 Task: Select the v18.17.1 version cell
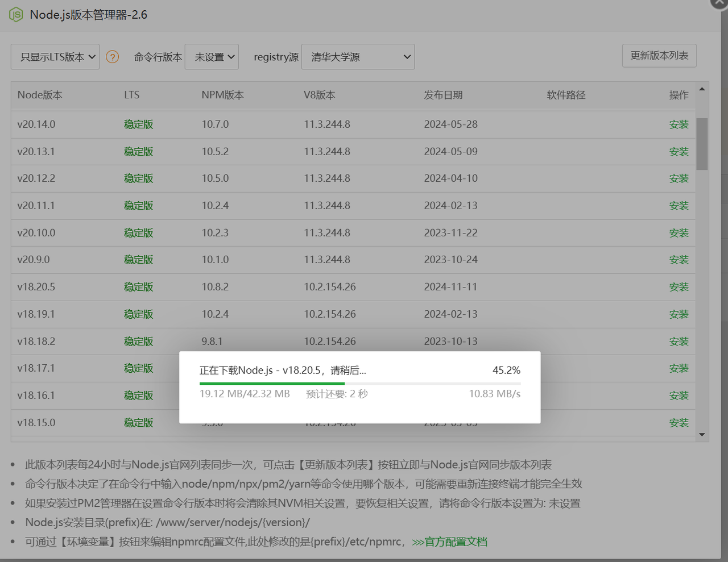[36, 368]
